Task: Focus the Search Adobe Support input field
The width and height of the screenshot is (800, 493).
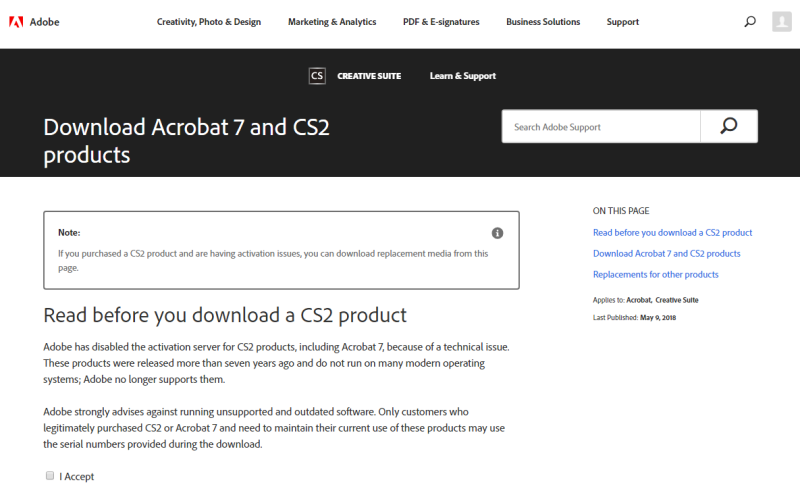Action: (x=600, y=127)
